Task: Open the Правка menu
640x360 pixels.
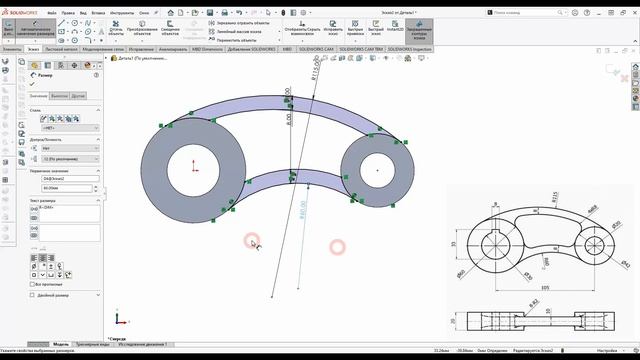Action: (x=68, y=13)
